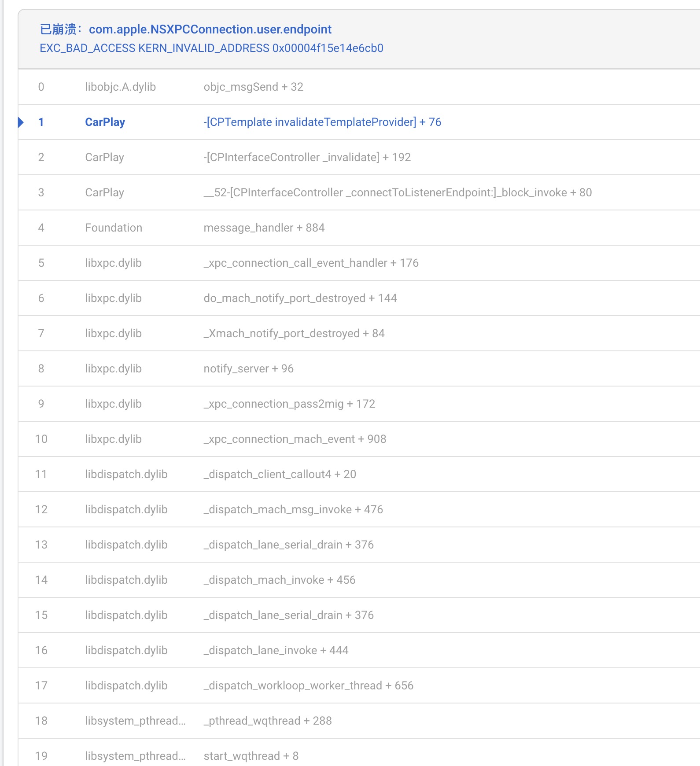This screenshot has height=766, width=700.
Task: Click the libobjc.A.dylib library label
Action: point(120,87)
